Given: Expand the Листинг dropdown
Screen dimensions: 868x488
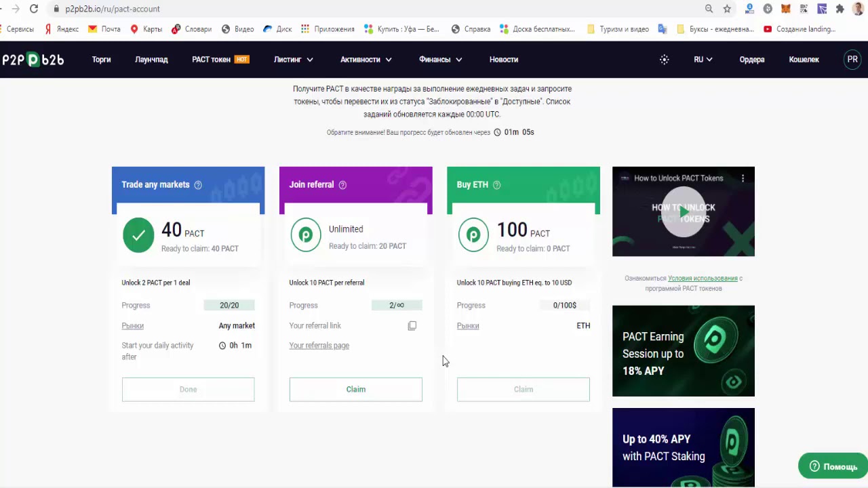Looking at the screenshot, I should pos(293,60).
